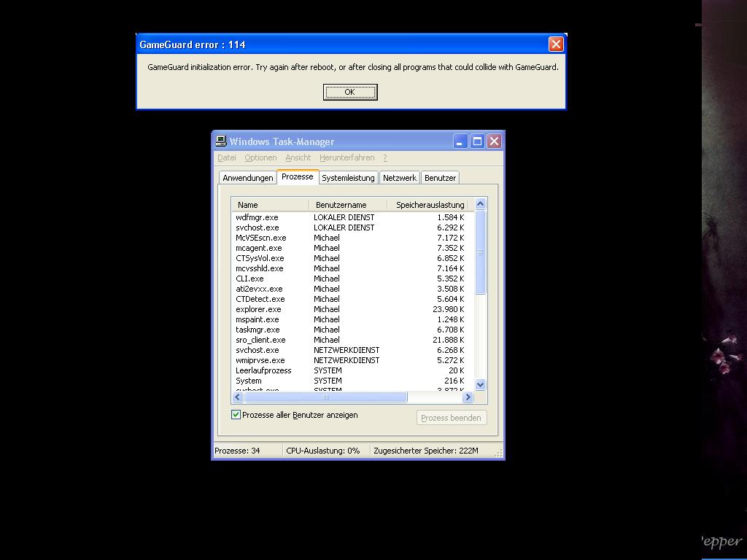Image resolution: width=747 pixels, height=560 pixels.
Task: Maximize the Windows Task-Manager window
Action: [477, 141]
